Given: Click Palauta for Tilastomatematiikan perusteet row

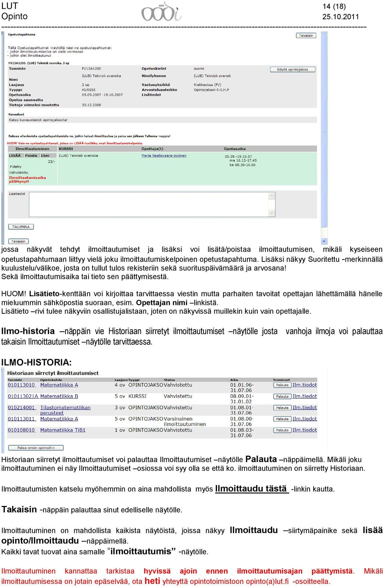Looking at the screenshot, I should tap(282, 407).
